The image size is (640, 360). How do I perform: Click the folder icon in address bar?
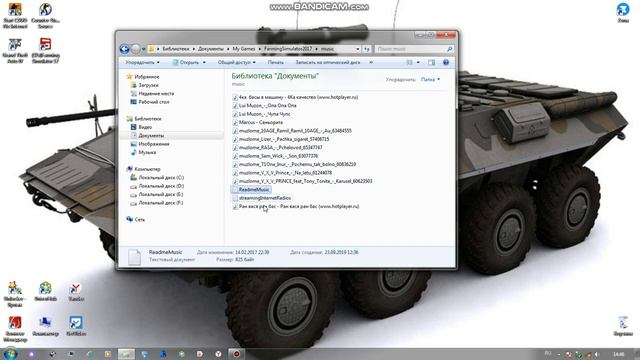click(151, 49)
